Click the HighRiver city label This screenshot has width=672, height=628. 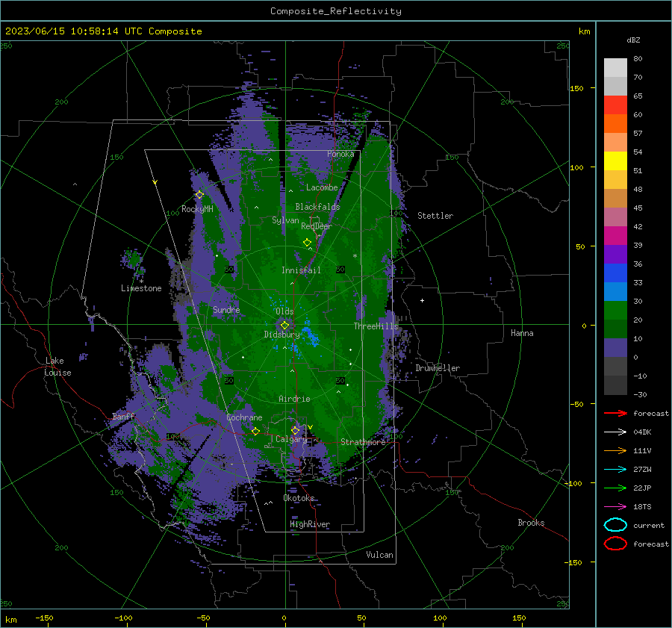coord(310,524)
